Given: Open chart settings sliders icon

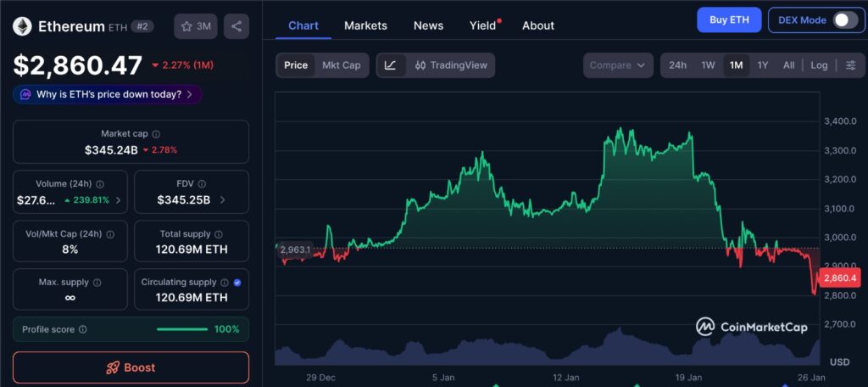Looking at the screenshot, I should pyautogui.click(x=851, y=65).
